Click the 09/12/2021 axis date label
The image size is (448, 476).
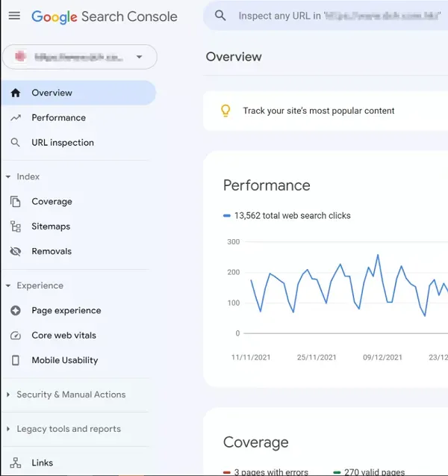[382, 358]
